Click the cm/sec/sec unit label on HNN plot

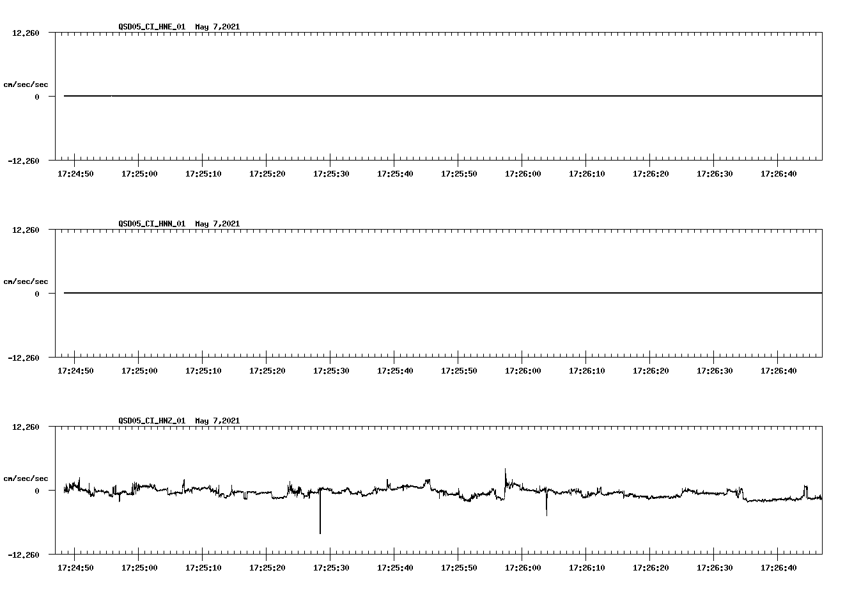(x=26, y=281)
